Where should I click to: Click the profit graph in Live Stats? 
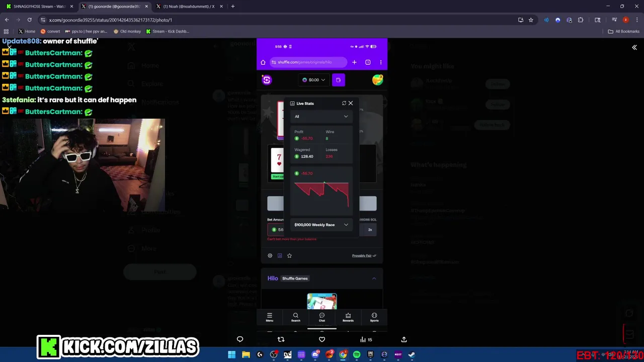321,194
